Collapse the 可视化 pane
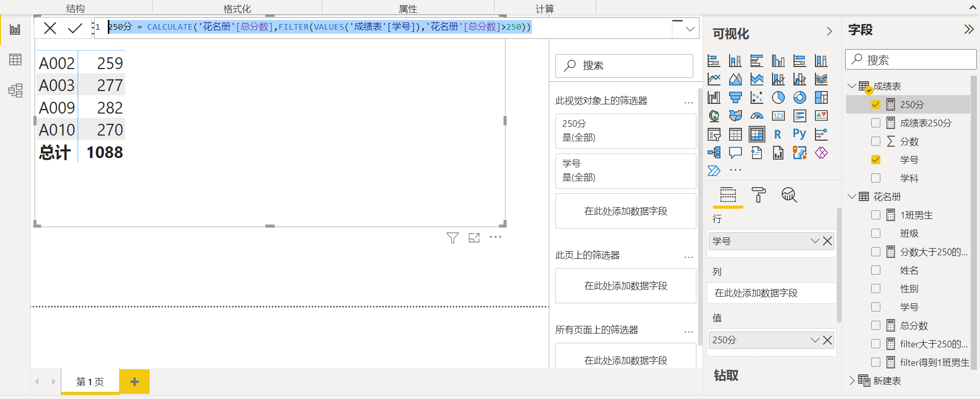 [x=829, y=32]
